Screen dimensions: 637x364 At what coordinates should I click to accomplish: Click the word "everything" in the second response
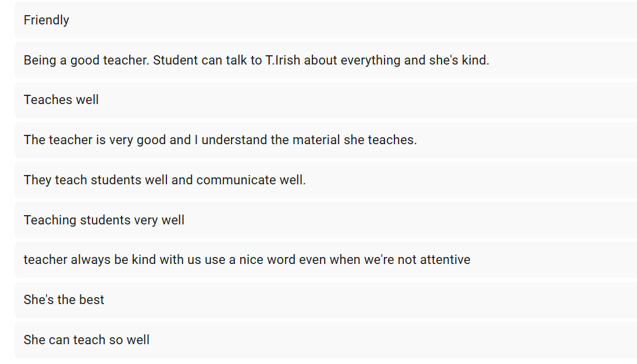point(371,60)
